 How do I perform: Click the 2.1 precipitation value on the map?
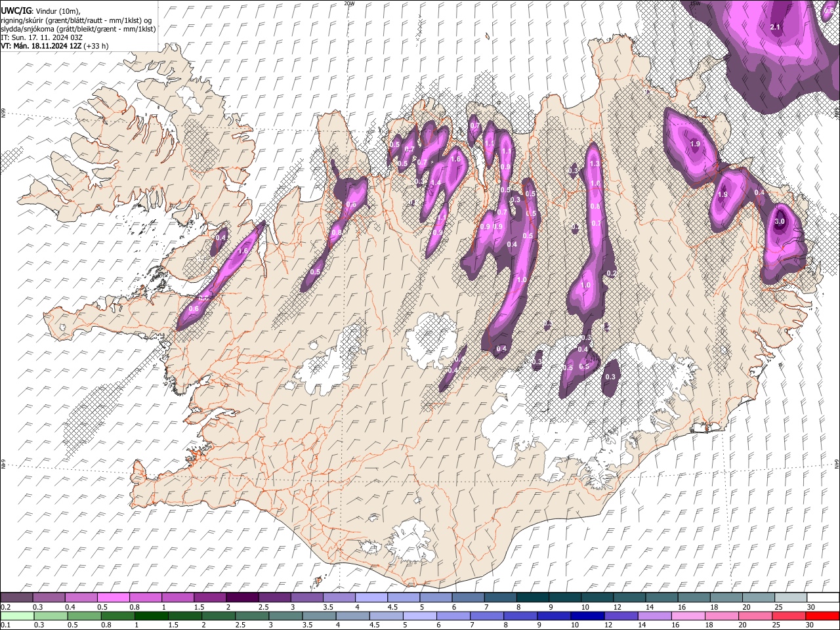click(x=774, y=27)
